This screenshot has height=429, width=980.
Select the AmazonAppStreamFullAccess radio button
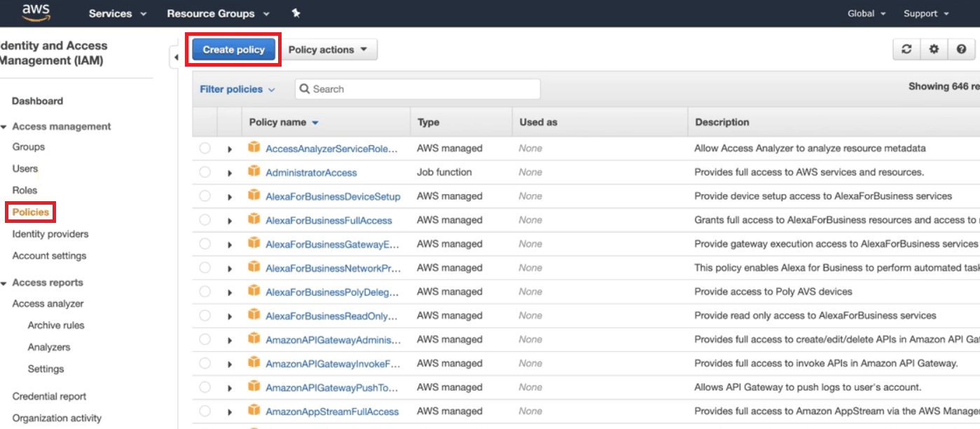click(205, 411)
